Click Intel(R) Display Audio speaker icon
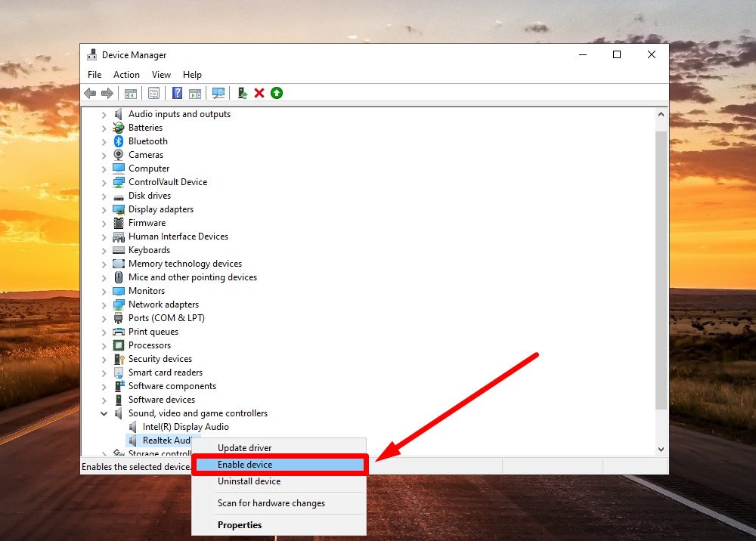The image size is (756, 541). pos(133,427)
